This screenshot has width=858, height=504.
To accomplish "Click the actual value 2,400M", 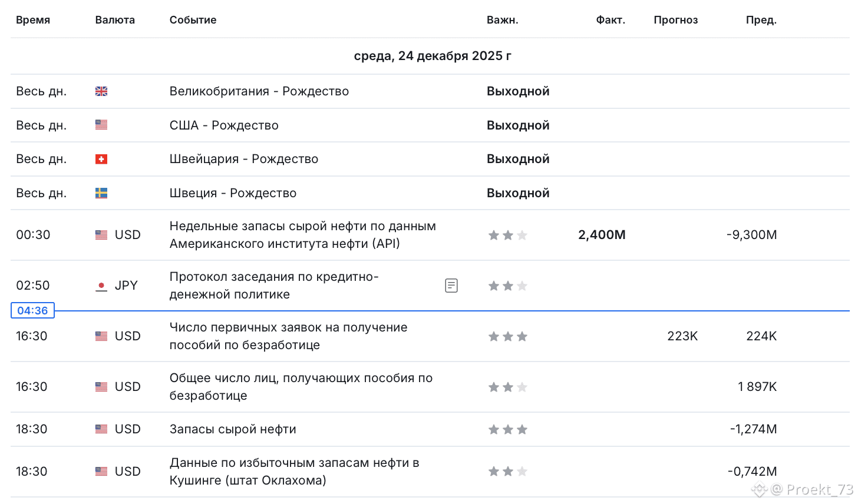I will tap(602, 235).
